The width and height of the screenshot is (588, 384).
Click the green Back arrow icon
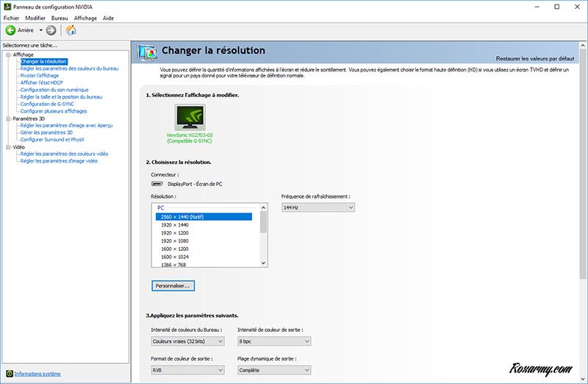pyautogui.click(x=11, y=30)
